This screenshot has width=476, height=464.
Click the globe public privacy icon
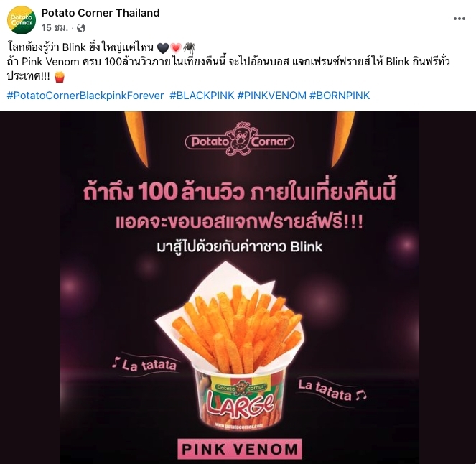(80, 28)
